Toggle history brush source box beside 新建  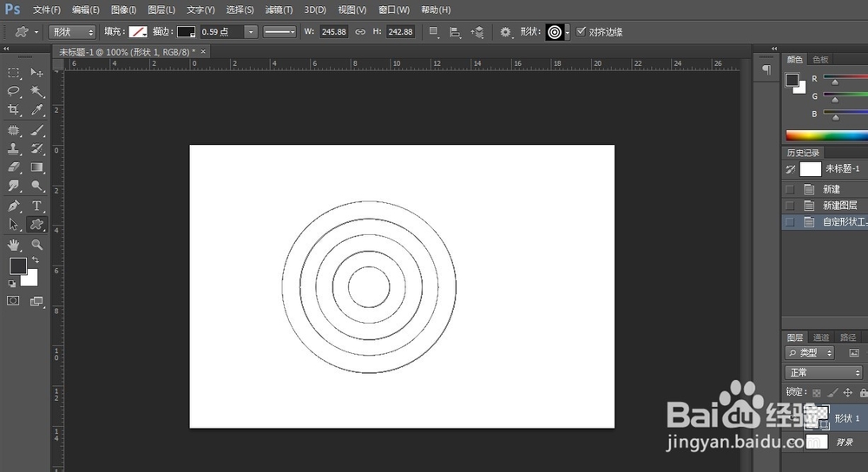pos(789,189)
